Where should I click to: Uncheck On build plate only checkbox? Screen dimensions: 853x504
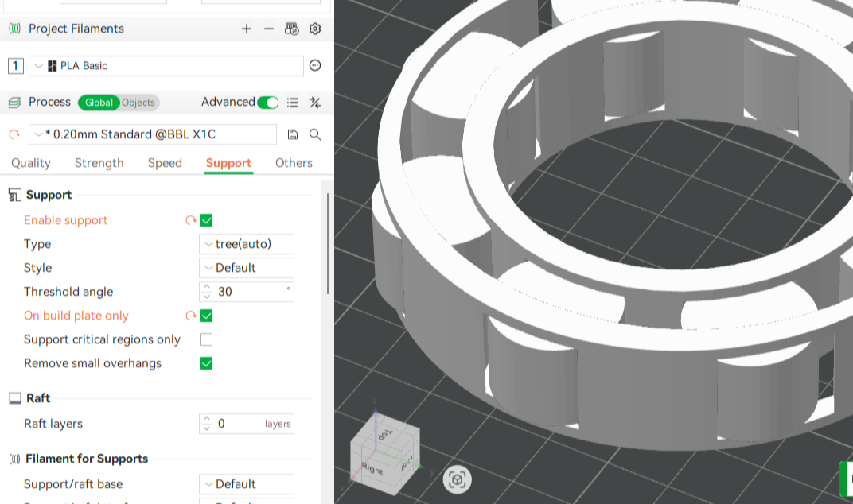tap(206, 316)
